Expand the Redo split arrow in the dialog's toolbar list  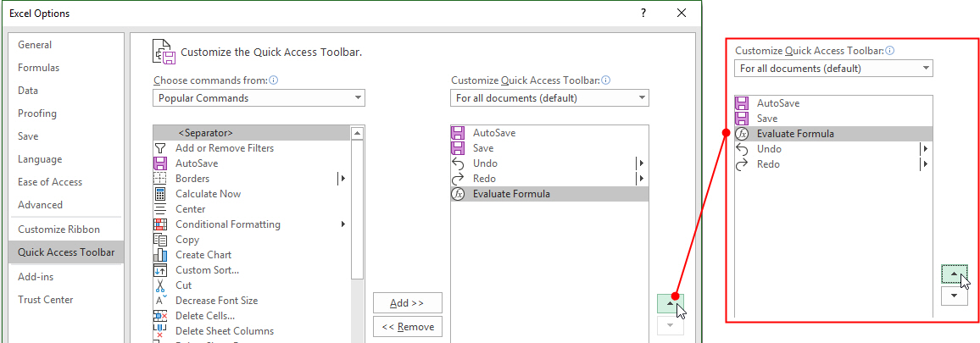[641, 179]
